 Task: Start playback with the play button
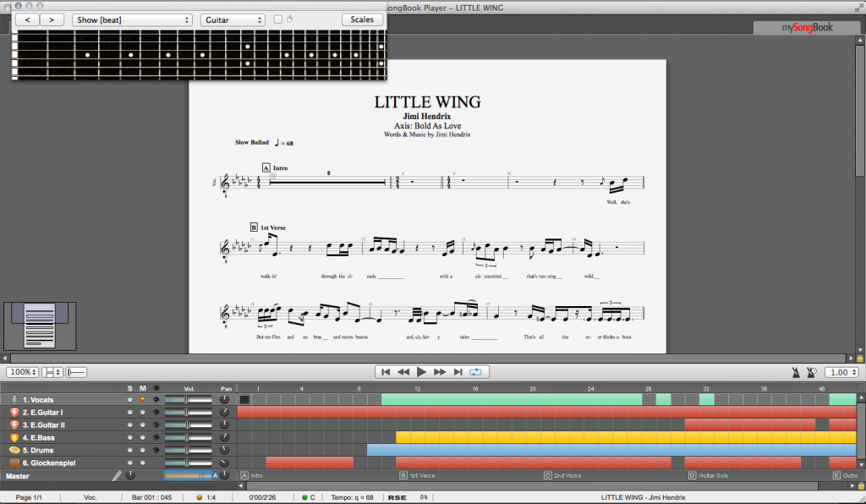421,372
